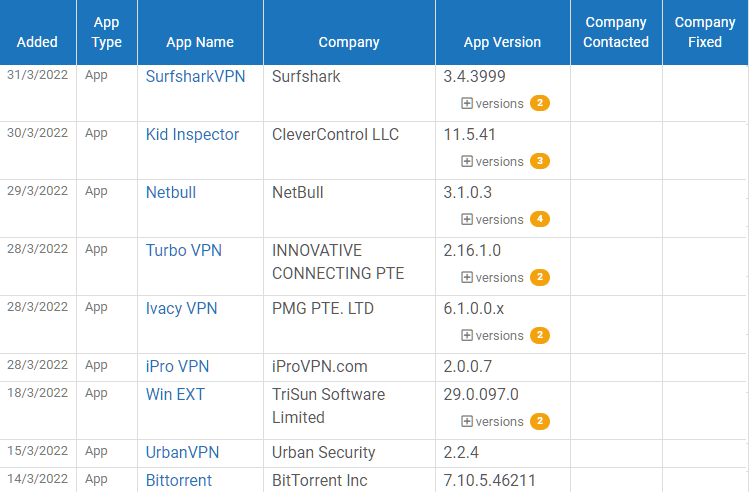Viewport: 750px width, 492px height.
Task: Open Bittorrent app link
Action: (179, 480)
